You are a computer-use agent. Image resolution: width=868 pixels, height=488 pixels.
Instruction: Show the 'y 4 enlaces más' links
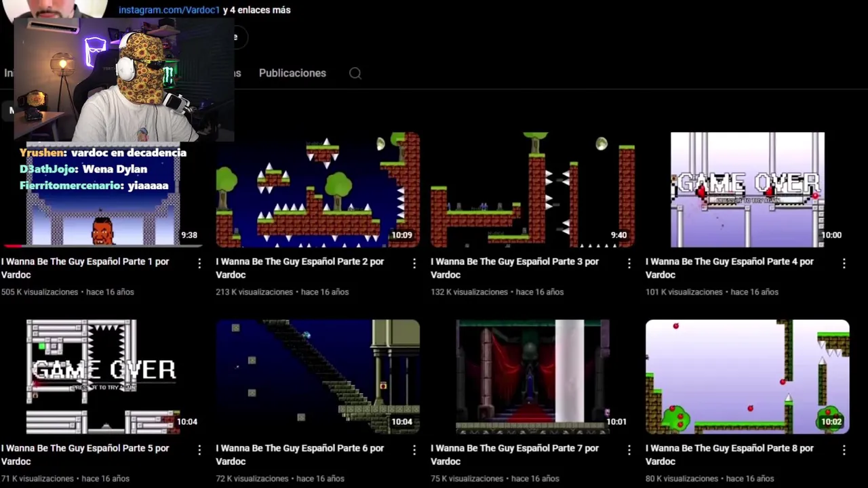point(257,10)
